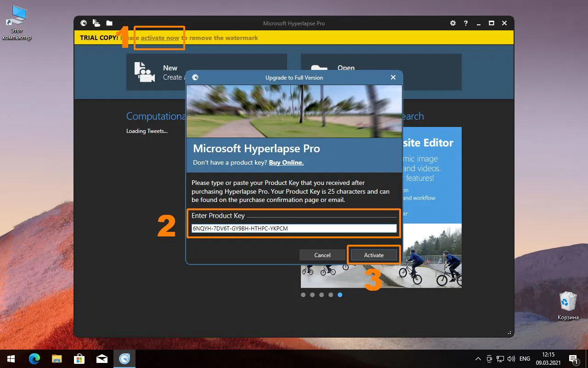Click the Hyperlapse Pro logo icon in toolbar
Viewport: 588px width, 368px height.
tap(84, 23)
